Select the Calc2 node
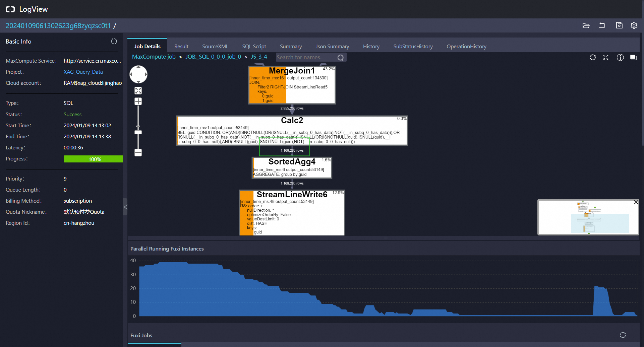Image resolution: width=644 pixels, height=347 pixels. (292, 130)
